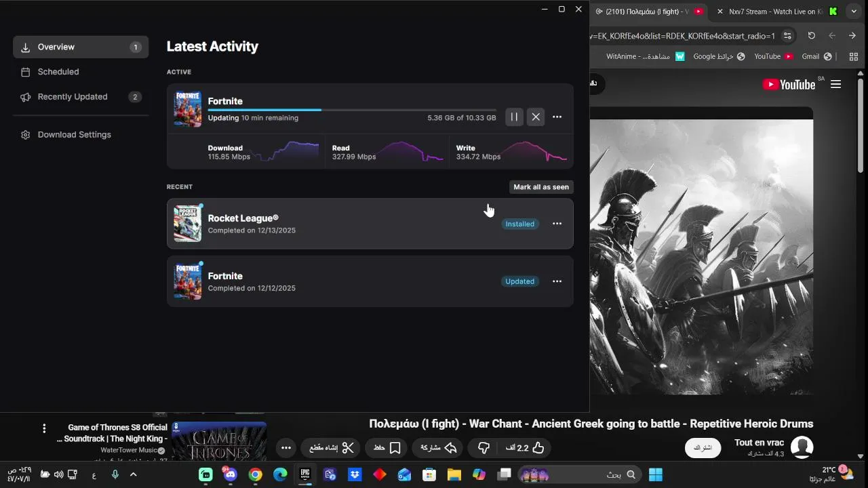Click the Fortnite download progress bar
Viewport: 868px width, 488px height.
[x=352, y=110]
